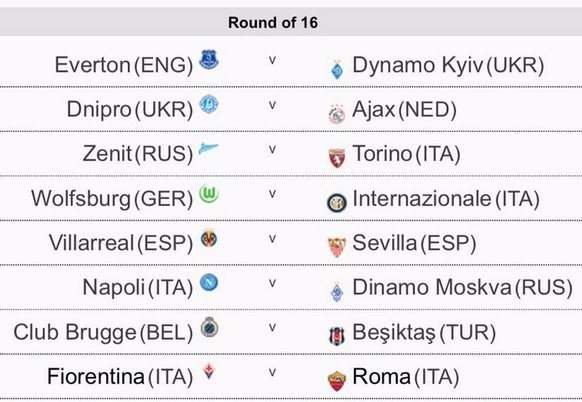Click the Everton (ENG) team name
The image size is (582, 402).
click(x=124, y=65)
